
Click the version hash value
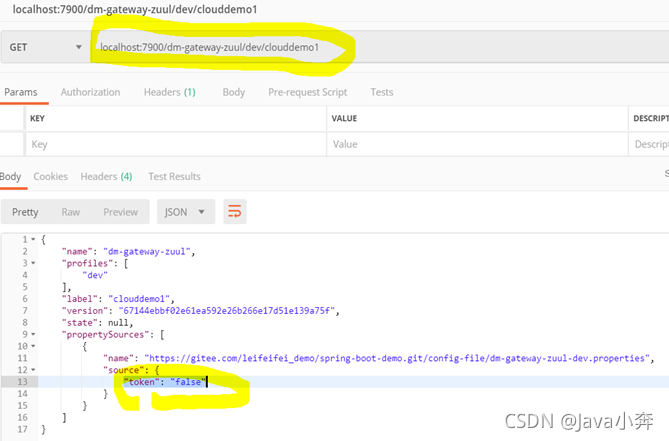tap(227, 311)
